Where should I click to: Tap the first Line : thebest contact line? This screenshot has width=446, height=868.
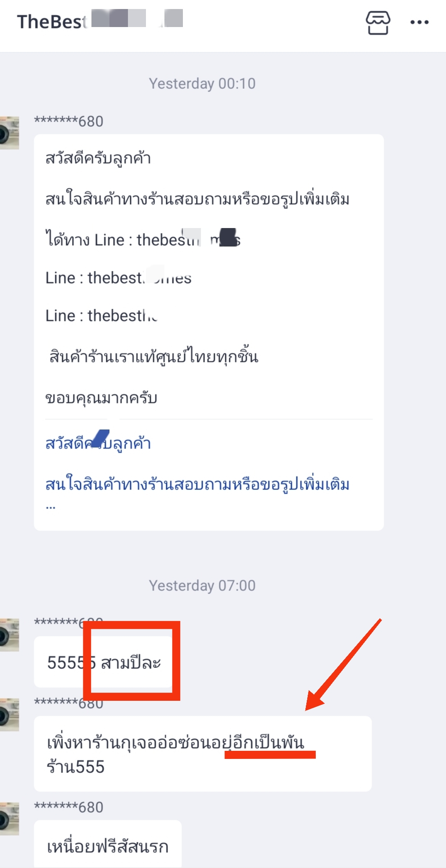tap(118, 278)
